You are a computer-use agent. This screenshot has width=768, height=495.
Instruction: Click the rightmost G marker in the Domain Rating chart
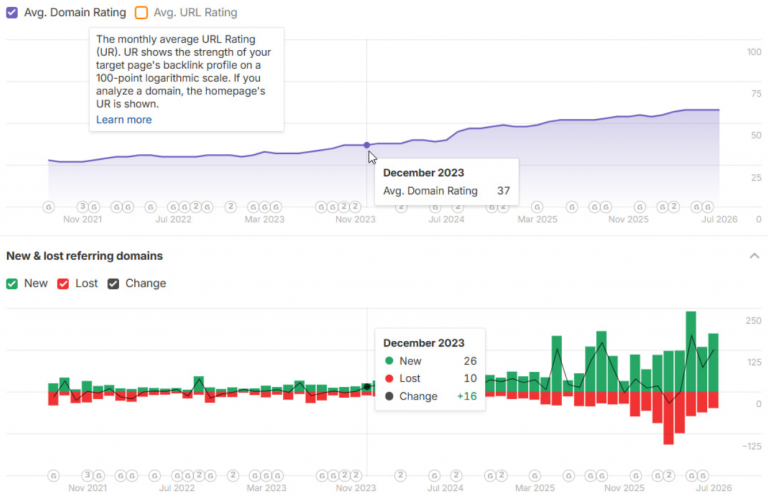708,207
